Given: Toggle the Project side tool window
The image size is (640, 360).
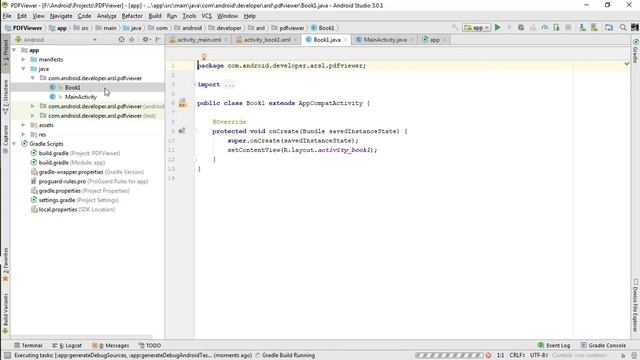Looking at the screenshot, I should [x=5, y=52].
